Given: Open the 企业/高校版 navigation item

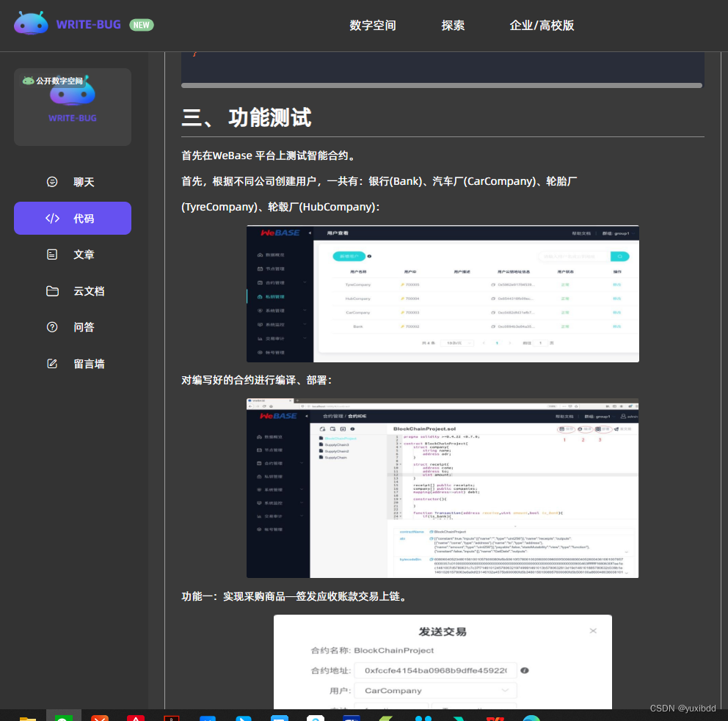Looking at the screenshot, I should 542,25.
